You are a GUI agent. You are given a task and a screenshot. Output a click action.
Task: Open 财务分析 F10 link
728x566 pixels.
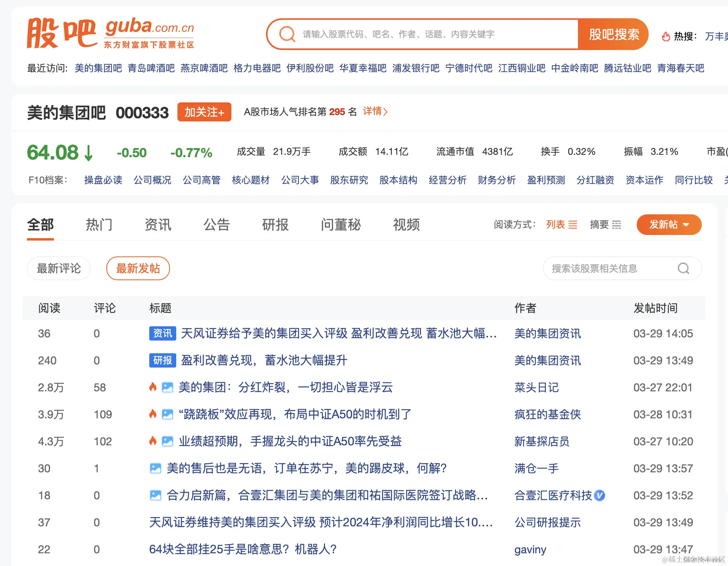(497, 180)
